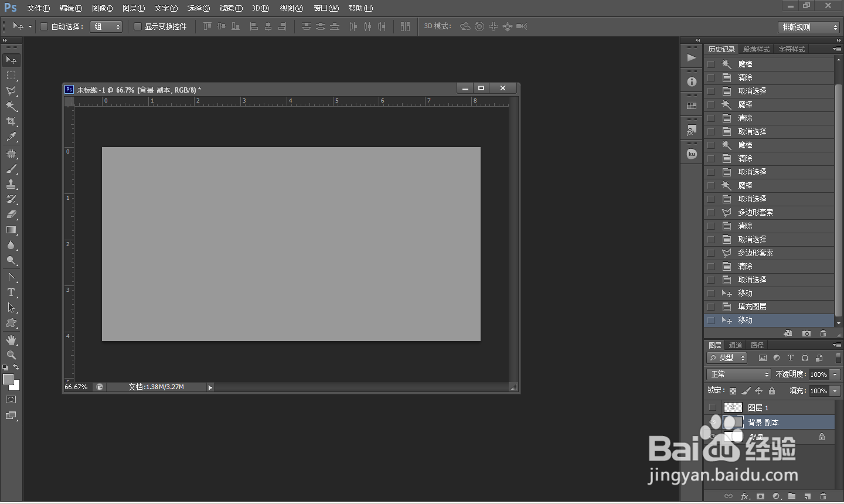Select the Clone Stamp tool
The image size is (844, 504).
[x=11, y=184]
